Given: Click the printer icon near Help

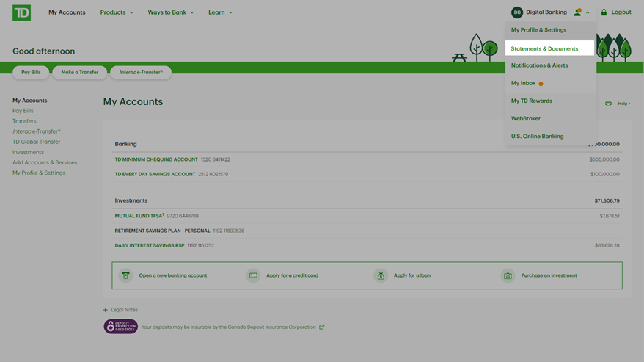Looking at the screenshot, I should (x=608, y=104).
